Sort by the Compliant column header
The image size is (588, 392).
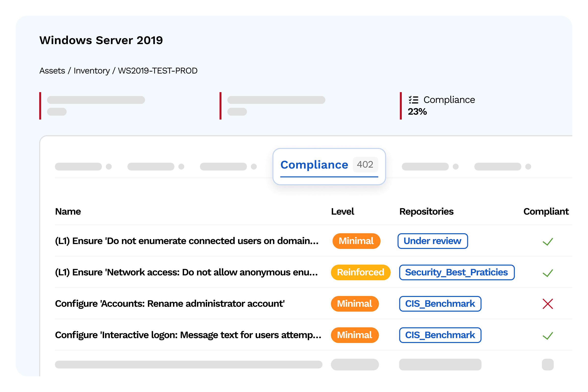(x=546, y=211)
